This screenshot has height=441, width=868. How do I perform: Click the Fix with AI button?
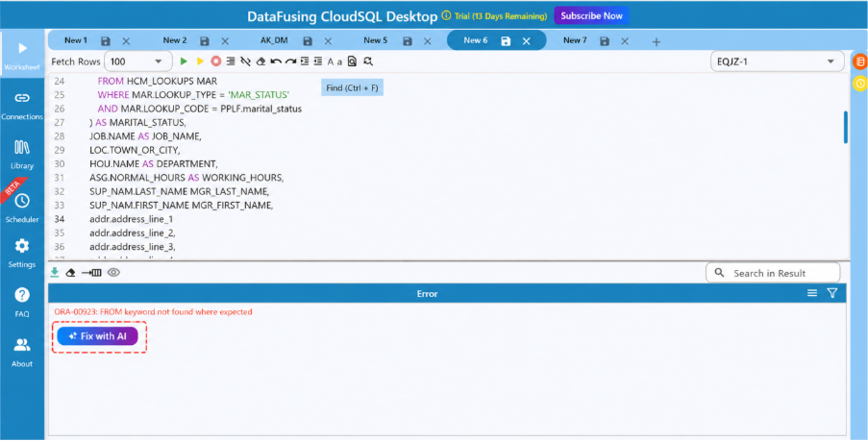click(97, 336)
